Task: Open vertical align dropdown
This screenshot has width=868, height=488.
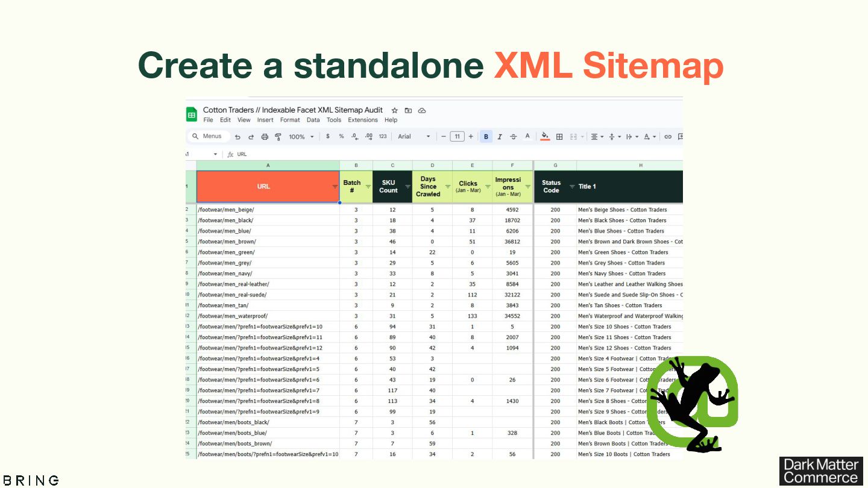Action: [x=614, y=137]
